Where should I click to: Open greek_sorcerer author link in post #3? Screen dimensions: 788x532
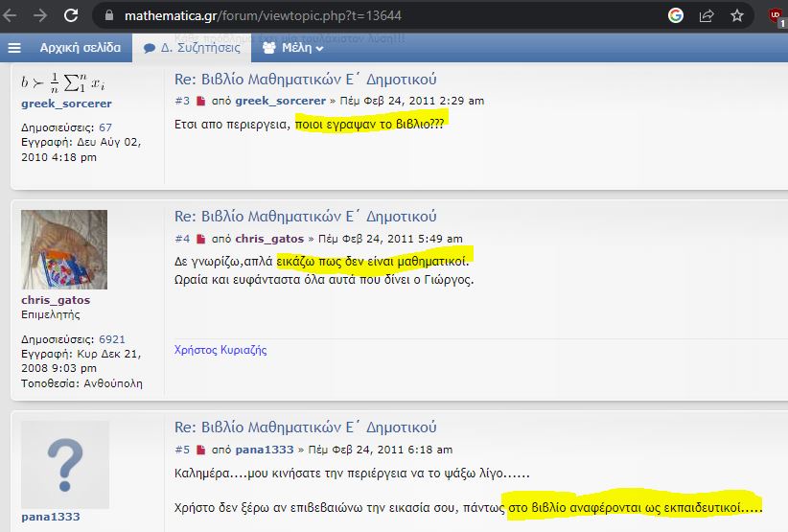coord(281,101)
